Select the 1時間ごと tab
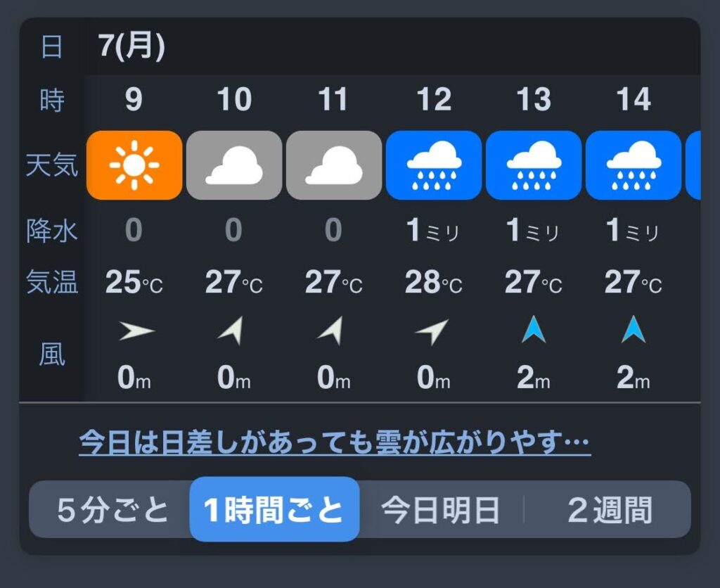 pos(274,510)
